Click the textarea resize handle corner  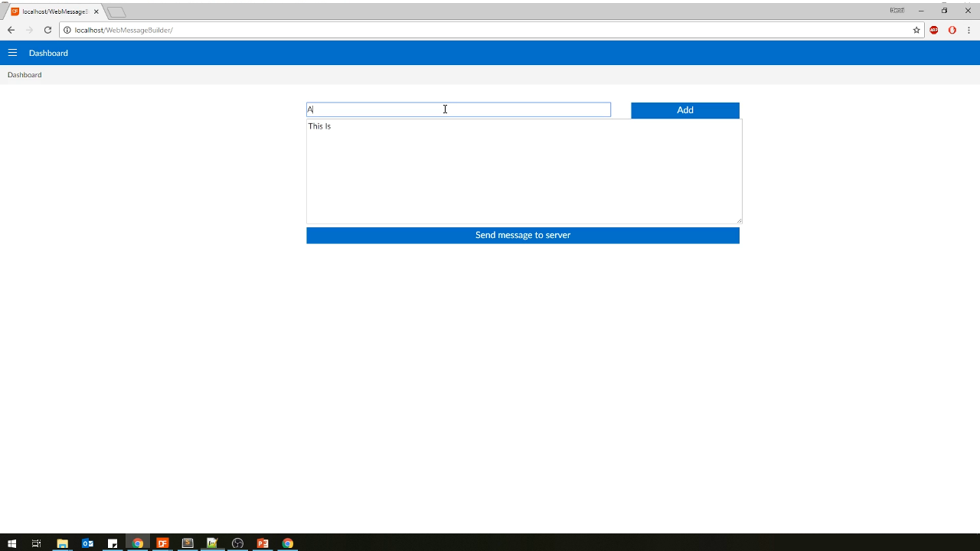[739, 220]
